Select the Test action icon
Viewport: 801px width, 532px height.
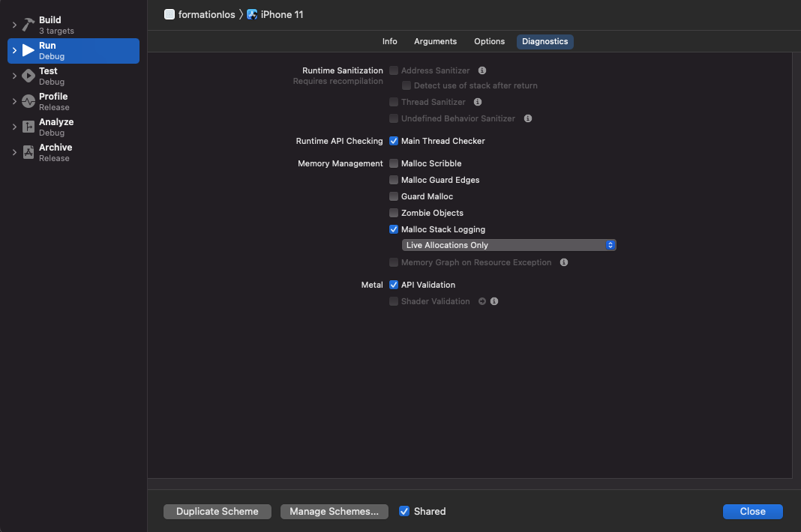click(x=28, y=76)
